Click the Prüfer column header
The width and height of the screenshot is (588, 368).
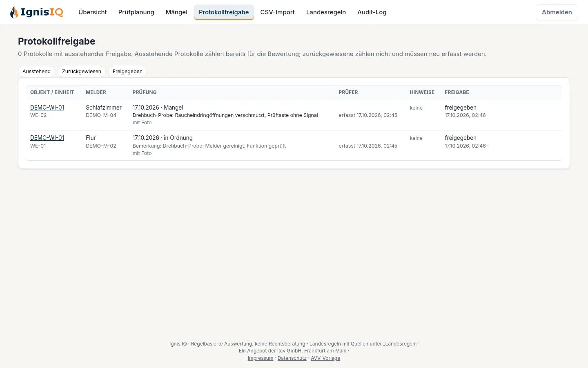(x=348, y=92)
